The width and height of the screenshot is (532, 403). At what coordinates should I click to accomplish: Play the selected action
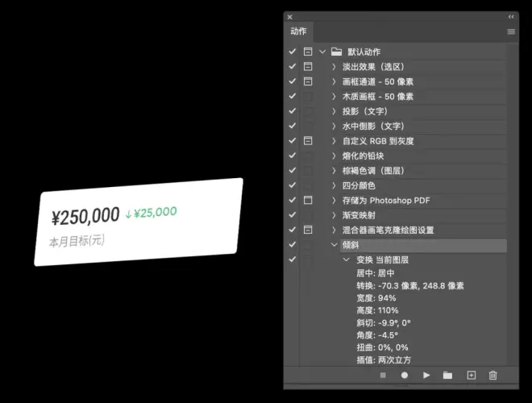coord(426,375)
